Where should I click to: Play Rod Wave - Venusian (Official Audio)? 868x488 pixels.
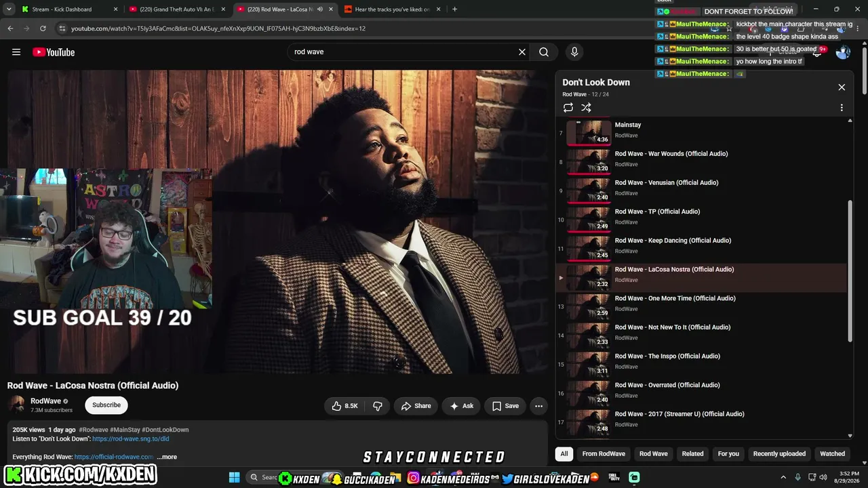pyautogui.click(x=702, y=190)
